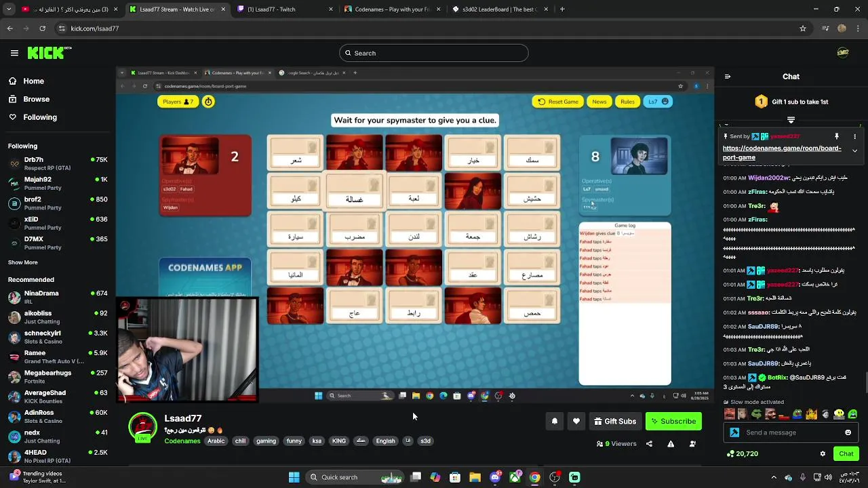Click Send a message field
This screenshot has height=488, width=868.
click(x=791, y=432)
